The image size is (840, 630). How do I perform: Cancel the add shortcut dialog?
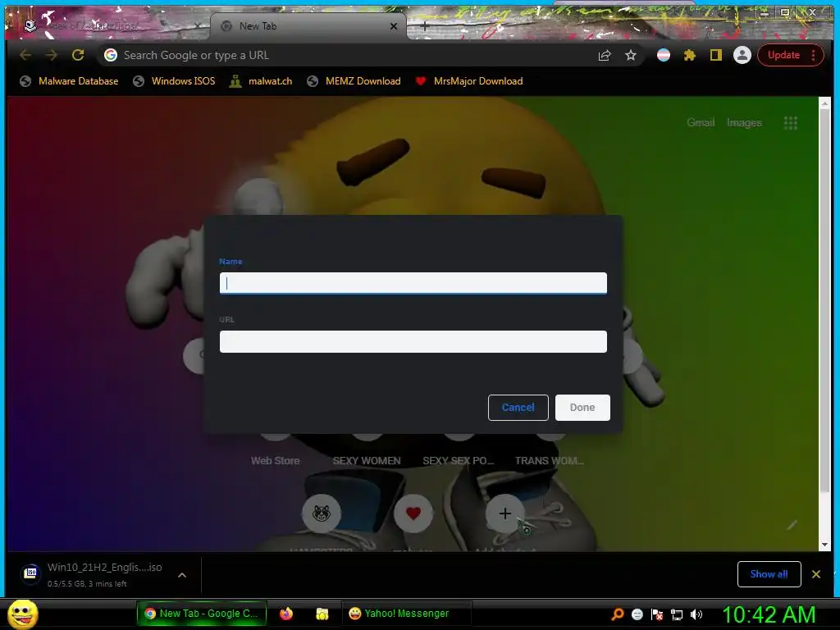[518, 408]
